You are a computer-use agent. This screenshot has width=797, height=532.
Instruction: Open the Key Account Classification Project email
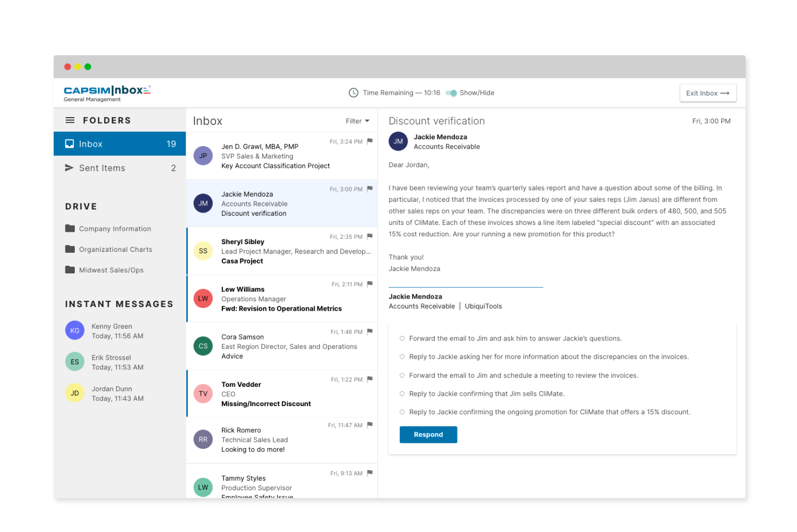[282, 156]
